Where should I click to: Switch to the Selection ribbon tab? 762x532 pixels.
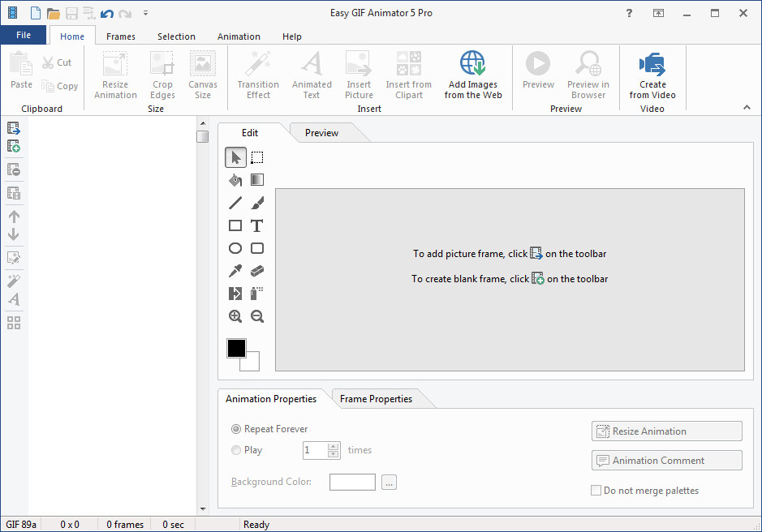(x=176, y=36)
